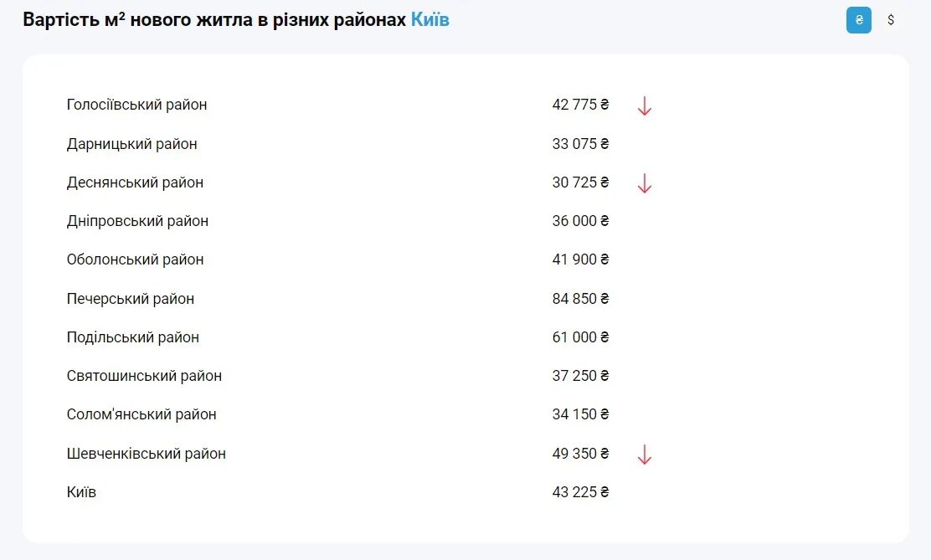Select Оболонський район row label
Viewport: 931px width, 560px height.
(x=135, y=259)
